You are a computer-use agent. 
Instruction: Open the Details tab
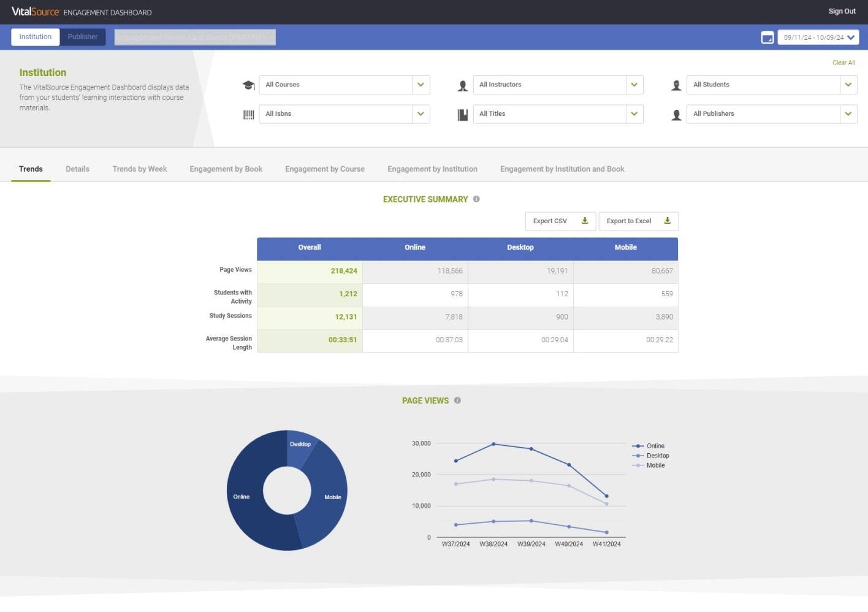77,169
